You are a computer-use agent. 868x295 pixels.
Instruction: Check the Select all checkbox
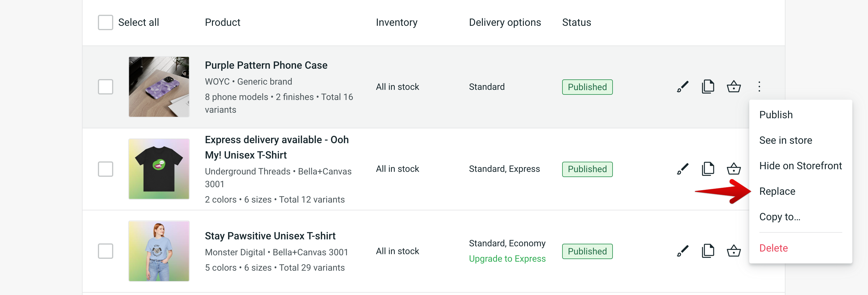coord(105,22)
